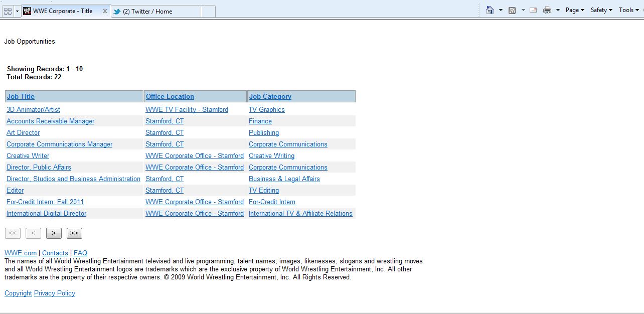Screen dimensions: 644x314
Task: Click Stamford, CT in Accounts Receivable Manager row
Action: [165, 121]
